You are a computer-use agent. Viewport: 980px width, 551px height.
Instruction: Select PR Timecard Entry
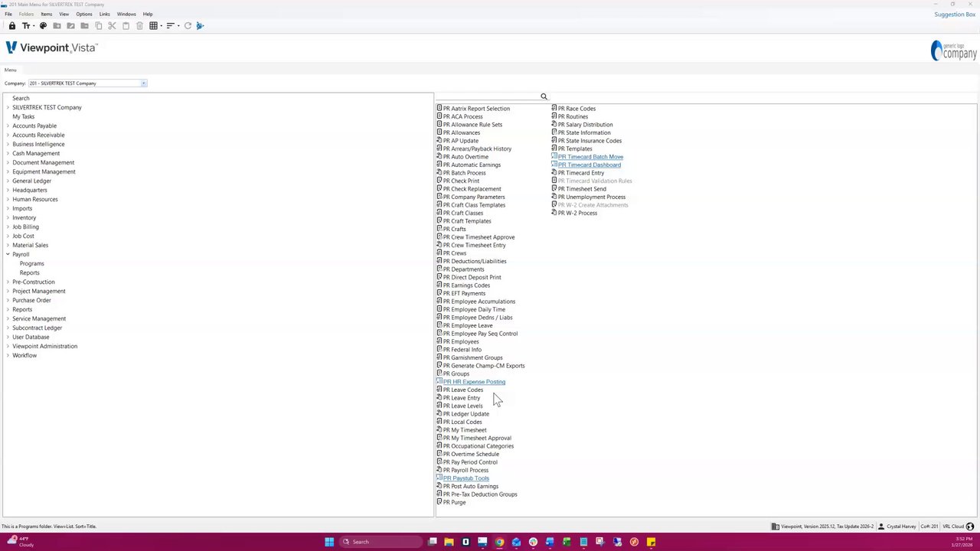pyautogui.click(x=581, y=173)
